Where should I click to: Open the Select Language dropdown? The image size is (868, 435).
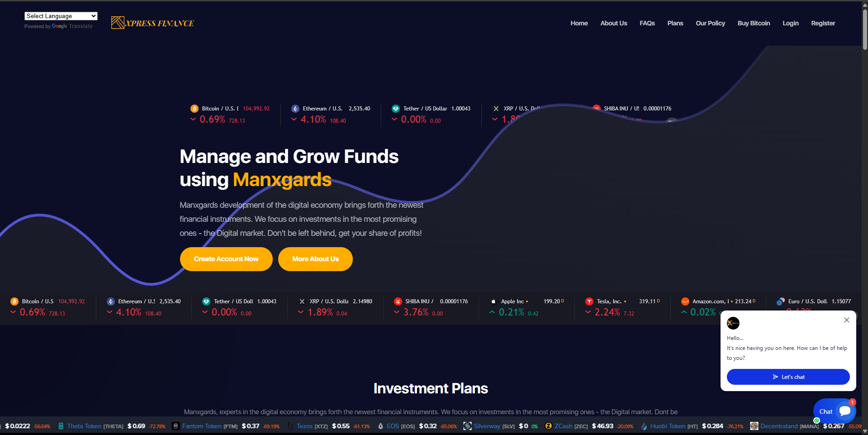point(61,16)
